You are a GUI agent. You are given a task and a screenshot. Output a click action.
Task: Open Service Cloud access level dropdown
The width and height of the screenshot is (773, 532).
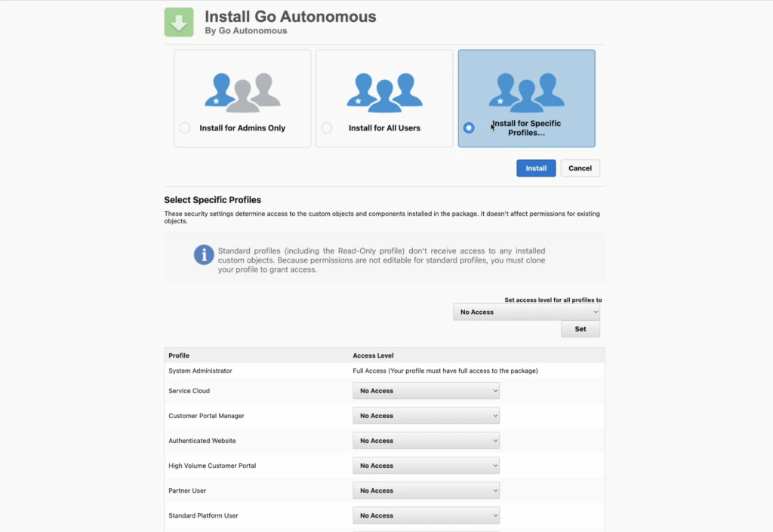click(426, 391)
